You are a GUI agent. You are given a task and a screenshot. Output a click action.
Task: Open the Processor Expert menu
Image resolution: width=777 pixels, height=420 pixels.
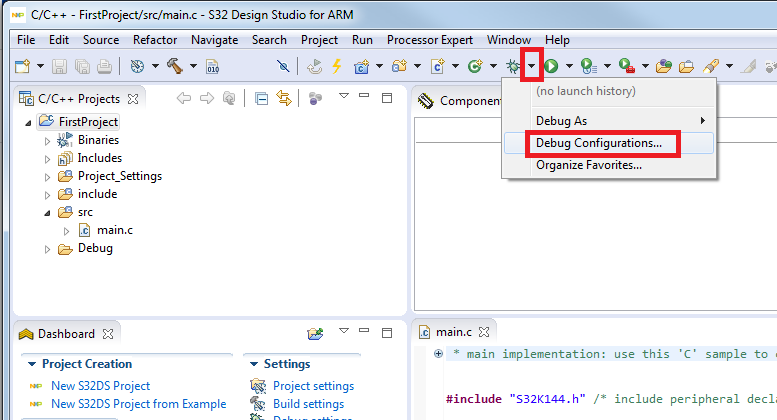(x=430, y=40)
